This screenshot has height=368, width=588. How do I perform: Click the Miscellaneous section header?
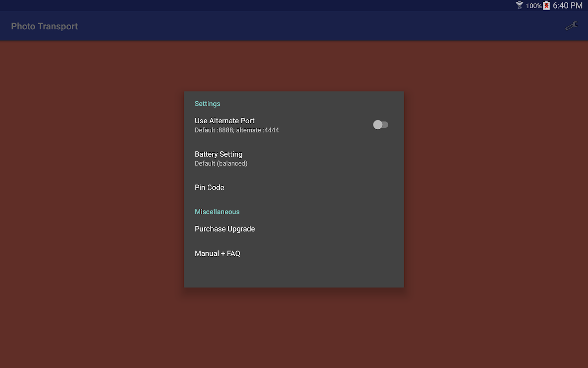[x=217, y=212]
